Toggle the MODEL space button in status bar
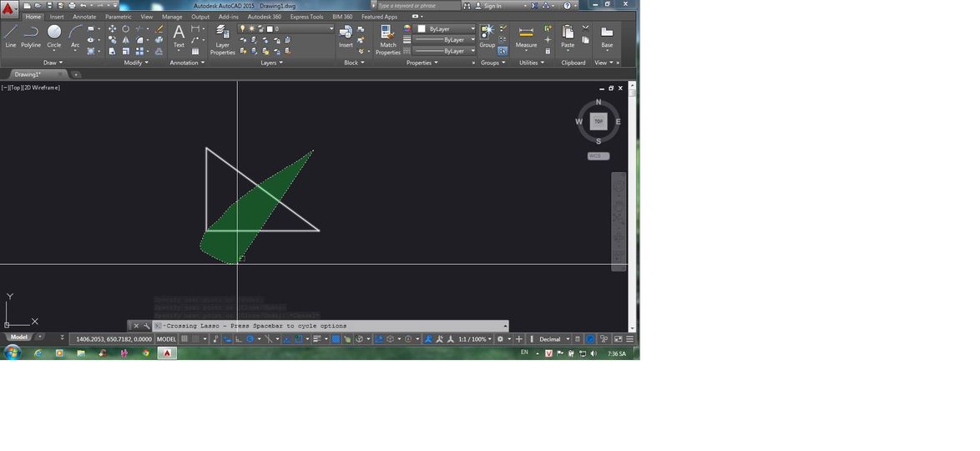The width and height of the screenshot is (980, 451). tap(166, 339)
